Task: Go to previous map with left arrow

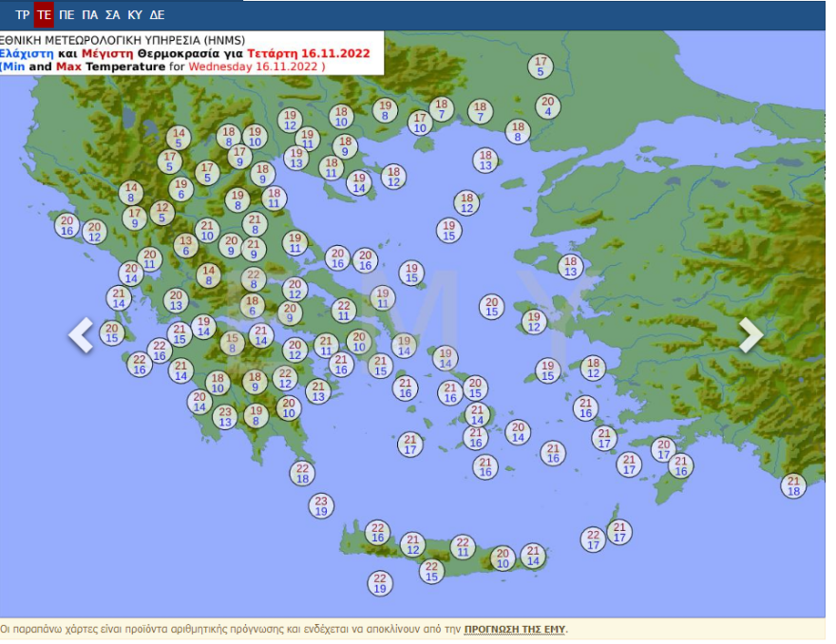Action: [x=81, y=335]
